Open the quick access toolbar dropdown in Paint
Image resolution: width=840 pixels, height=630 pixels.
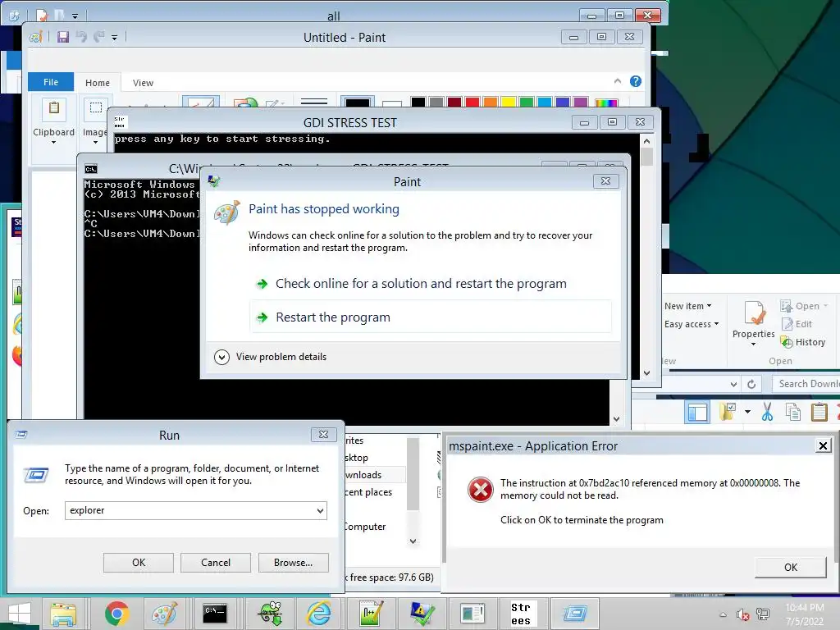114,38
